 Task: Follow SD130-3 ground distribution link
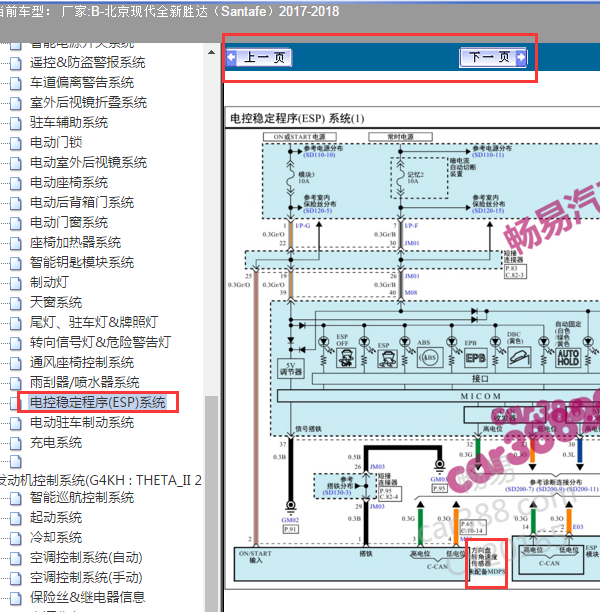(x=337, y=493)
